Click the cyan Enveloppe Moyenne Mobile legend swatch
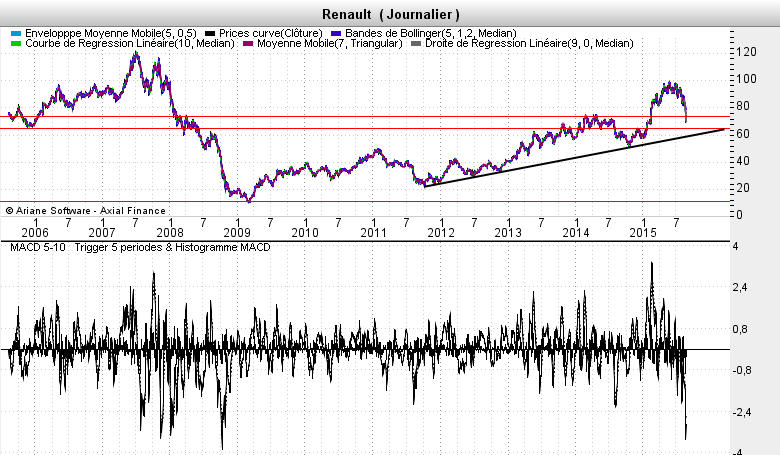This screenshot has height=455, width=780. pyautogui.click(x=16, y=33)
